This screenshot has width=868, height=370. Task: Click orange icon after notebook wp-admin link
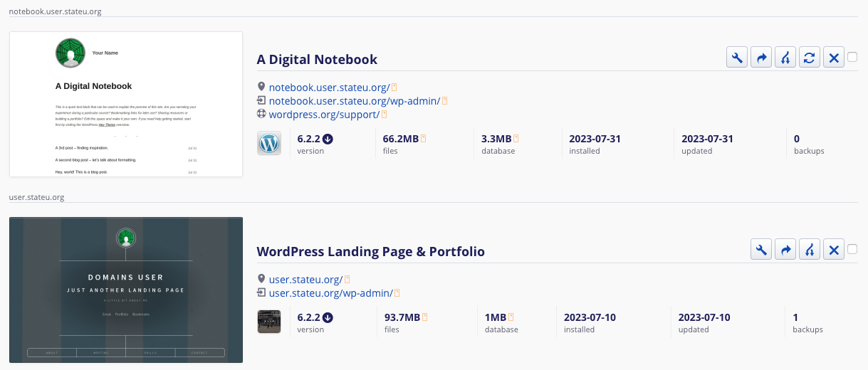coord(444,101)
